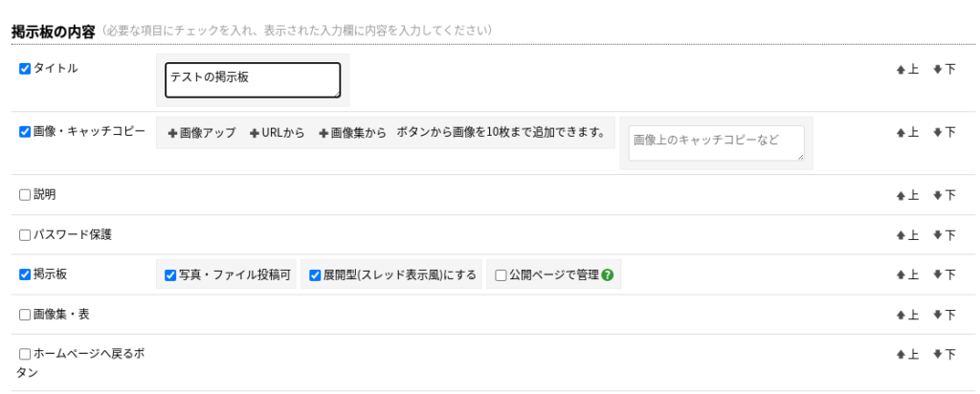Move the タイトル row up

tap(907, 69)
